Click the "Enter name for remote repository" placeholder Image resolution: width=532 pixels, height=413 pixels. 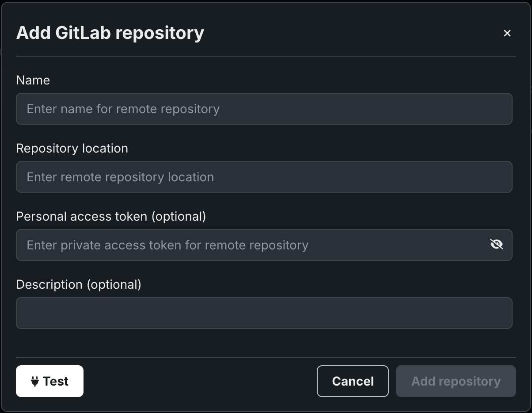click(123, 109)
